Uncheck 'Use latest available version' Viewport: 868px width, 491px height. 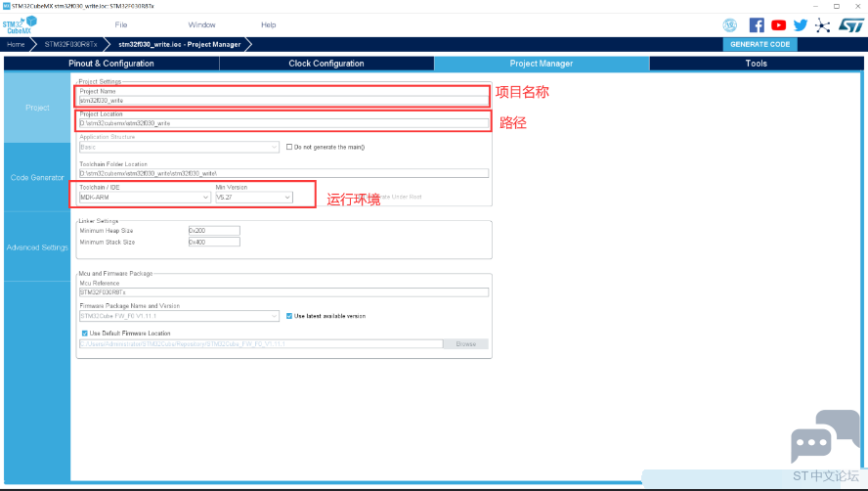(x=289, y=316)
